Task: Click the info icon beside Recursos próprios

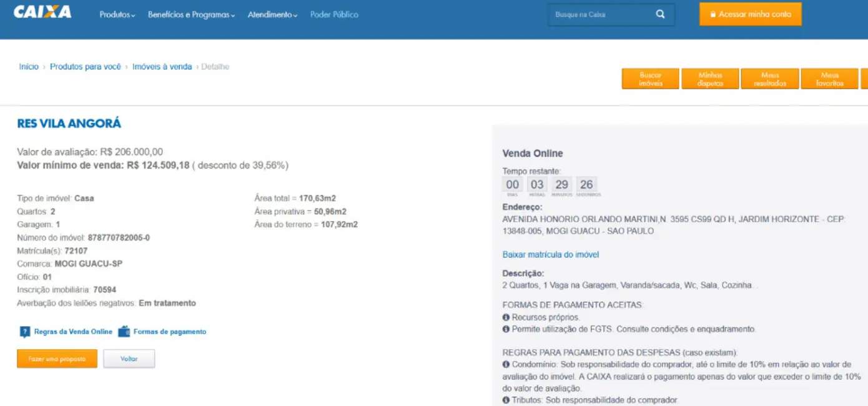Action: (x=506, y=317)
